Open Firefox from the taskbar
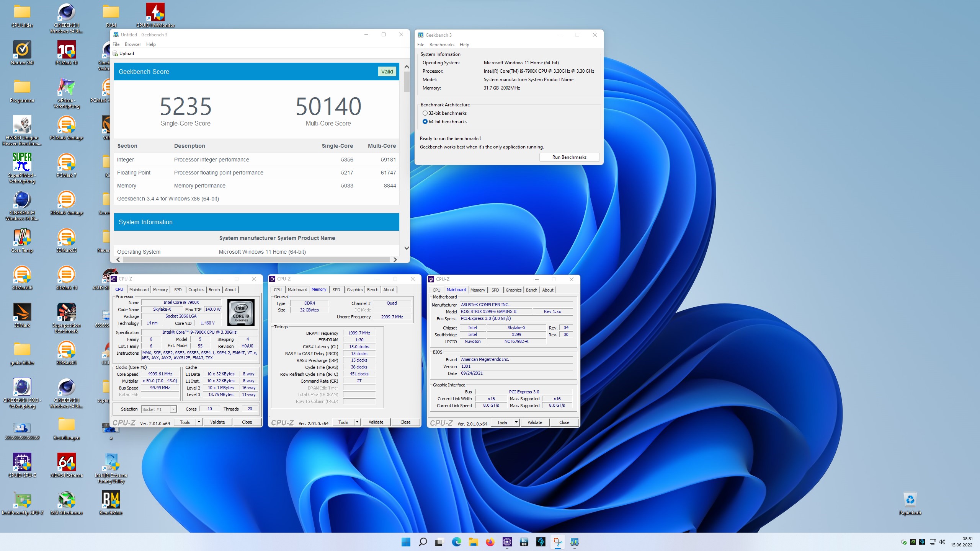The image size is (980, 551). click(490, 542)
